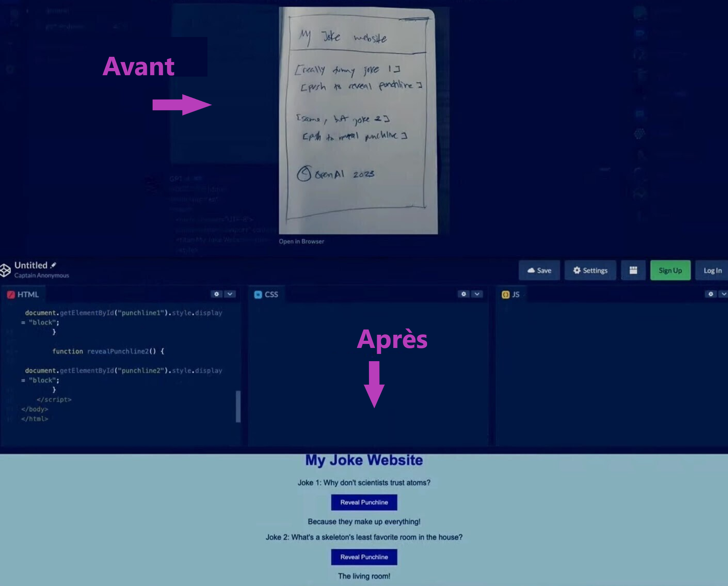Image resolution: width=728 pixels, height=586 pixels.
Task: Expand the JS panel dropdown arrow
Action: [722, 294]
